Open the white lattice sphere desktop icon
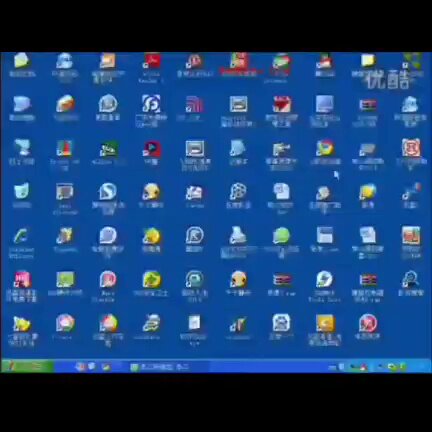 (x=238, y=192)
